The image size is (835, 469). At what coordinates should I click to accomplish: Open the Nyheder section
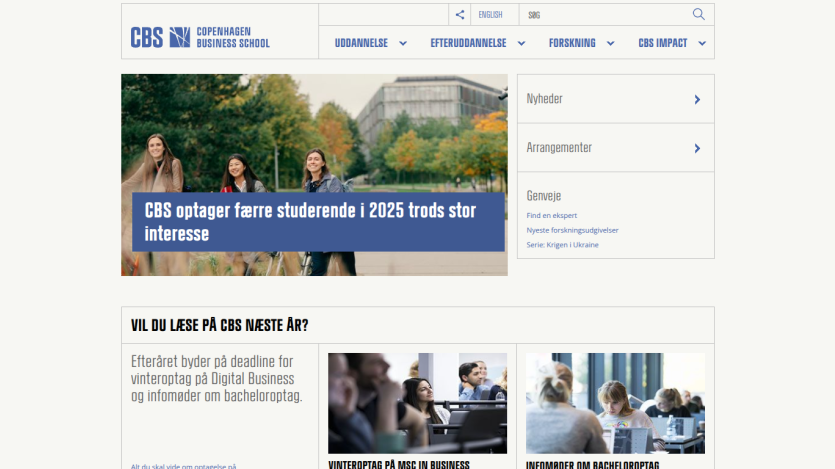[616, 99]
